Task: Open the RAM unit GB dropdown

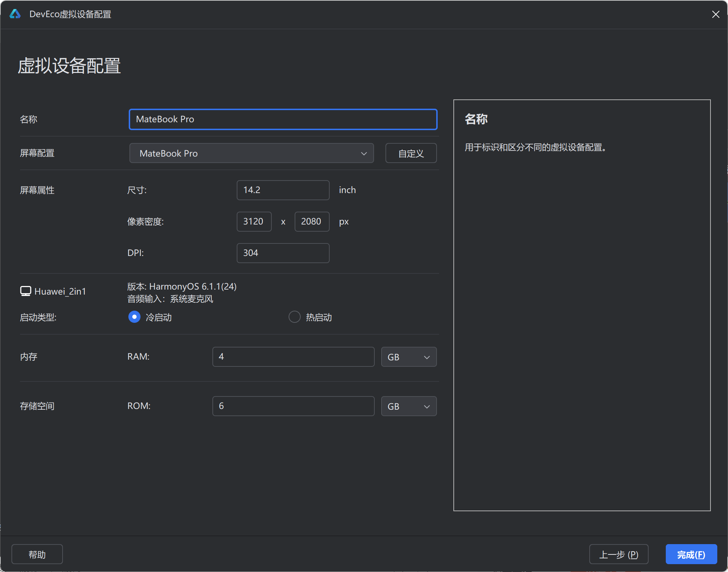Action: [x=409, y=357]
